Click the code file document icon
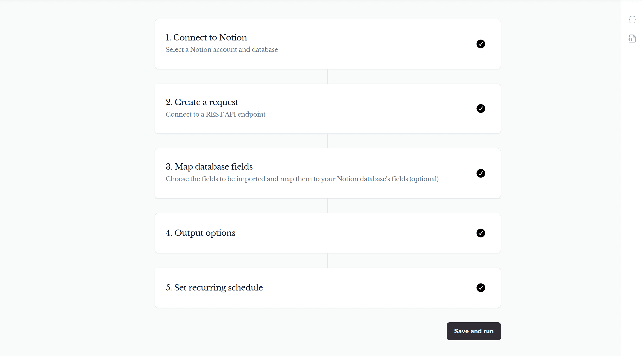 point(632,39)
